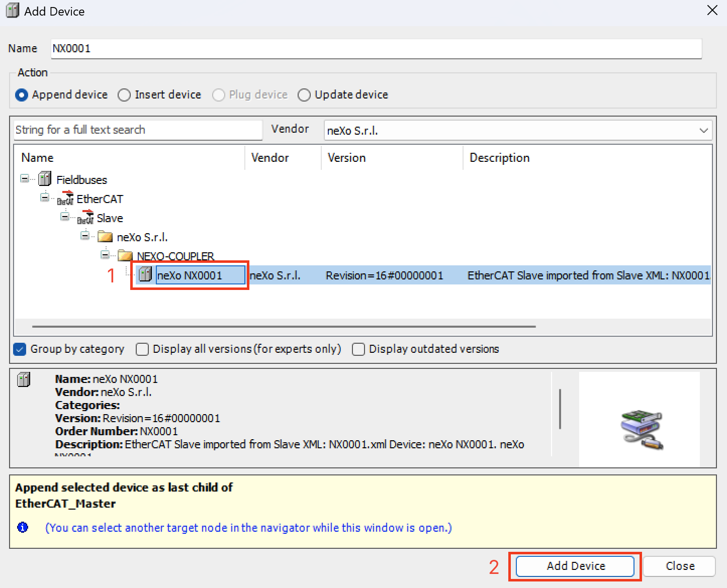Select the NEXO-COUPLER tree item
727x588 pixels.
175,256
